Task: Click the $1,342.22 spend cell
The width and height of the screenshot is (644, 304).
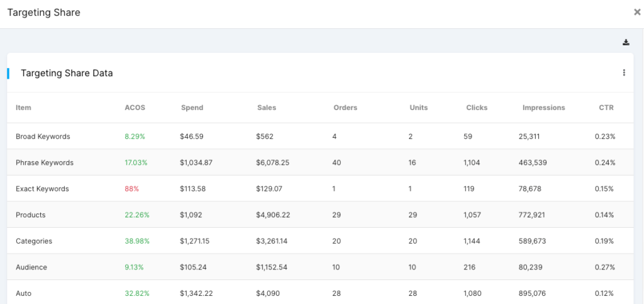Action: click(196, 294)
